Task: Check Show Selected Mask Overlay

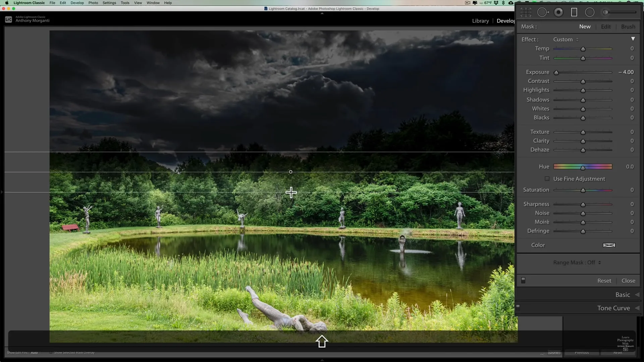Action: tap(51, 353)
